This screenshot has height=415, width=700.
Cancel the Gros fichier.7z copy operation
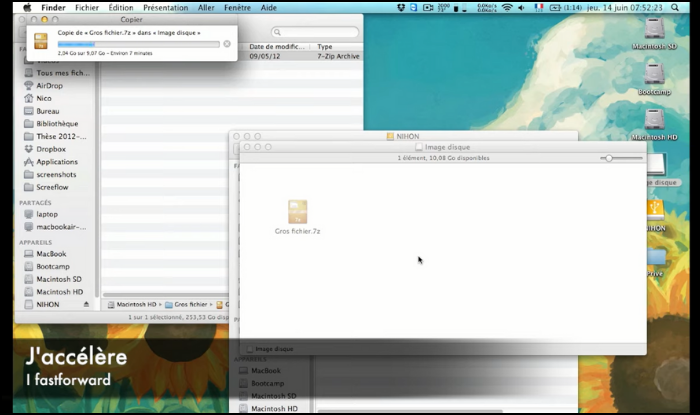(x=227, y=44)
